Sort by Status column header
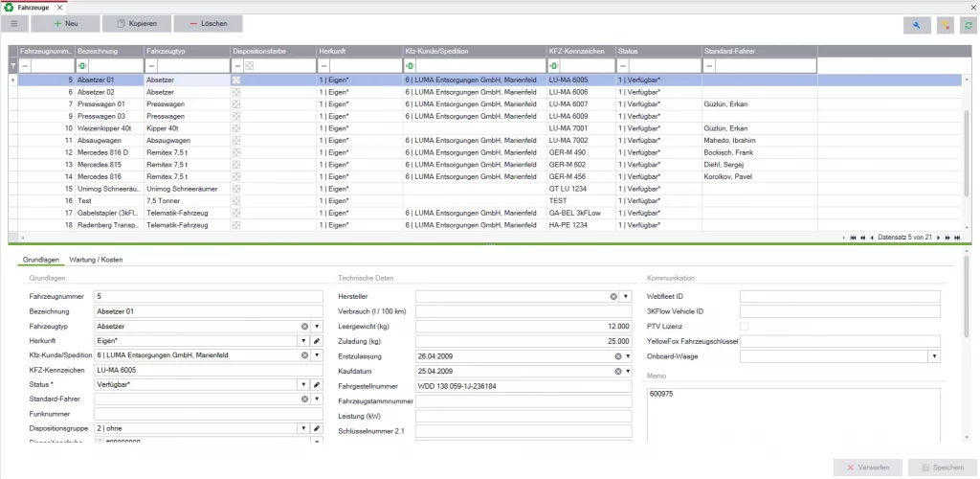This screenshot has width=980, height=479. tap(658, 51)
